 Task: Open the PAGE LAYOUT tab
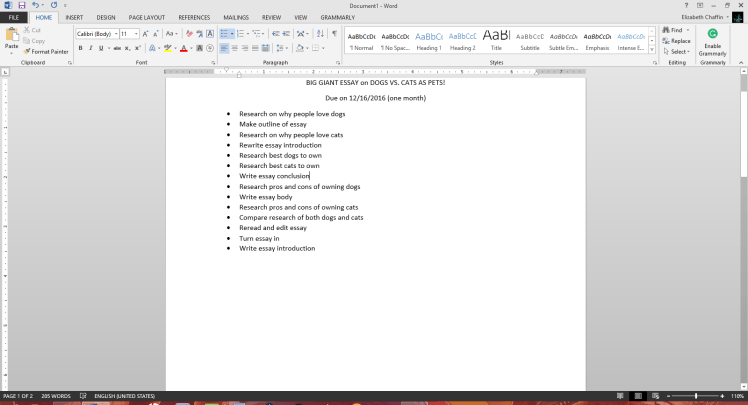[146, 17]
